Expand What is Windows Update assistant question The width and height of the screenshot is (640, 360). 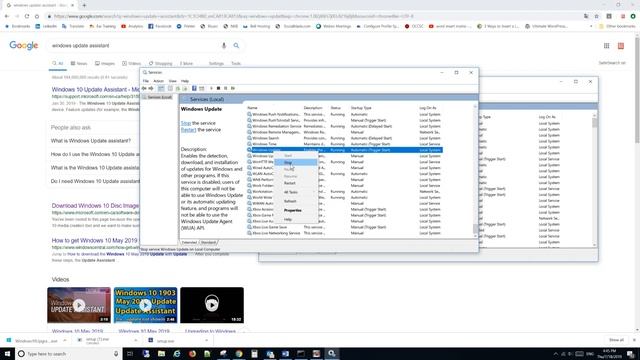pos(91,141)
